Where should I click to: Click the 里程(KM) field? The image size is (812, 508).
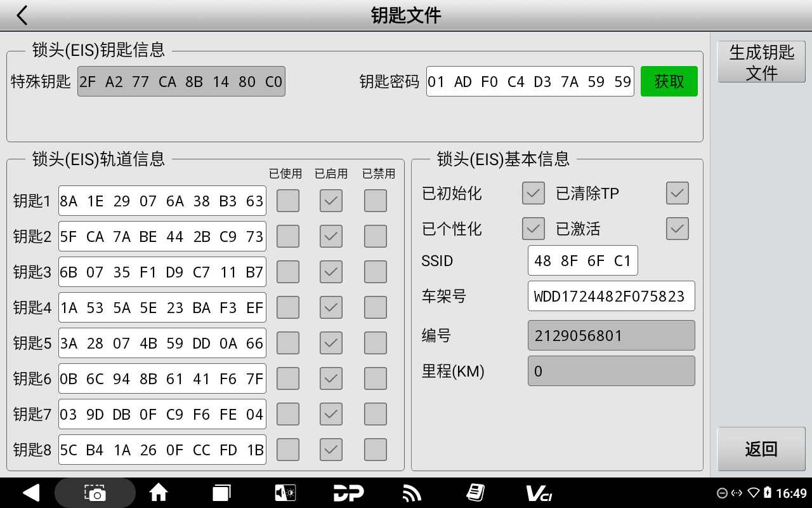pos(612,371)
